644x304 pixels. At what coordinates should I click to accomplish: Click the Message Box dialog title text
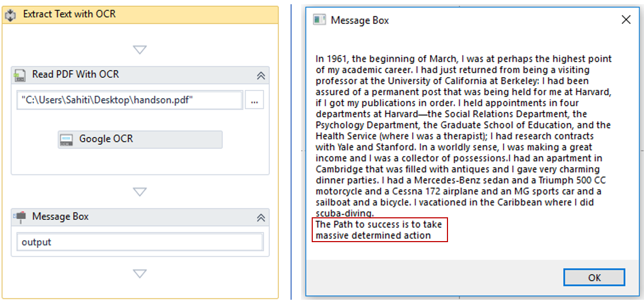360,21
